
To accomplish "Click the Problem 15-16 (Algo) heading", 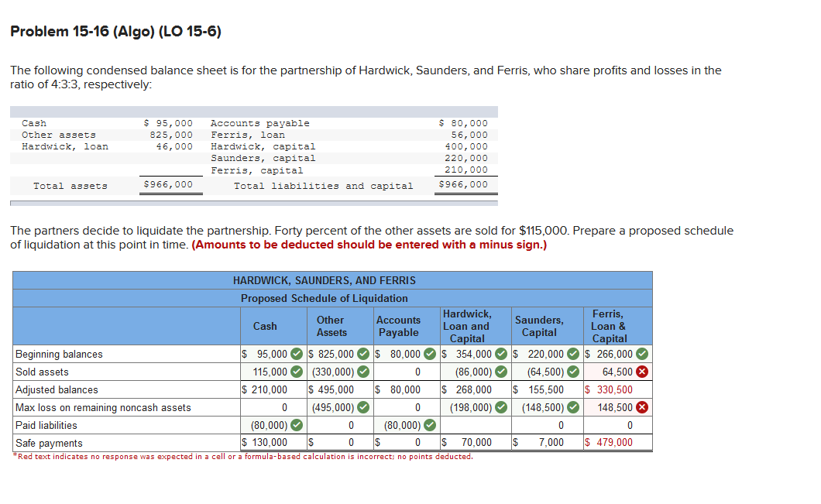I will [115, 32].
